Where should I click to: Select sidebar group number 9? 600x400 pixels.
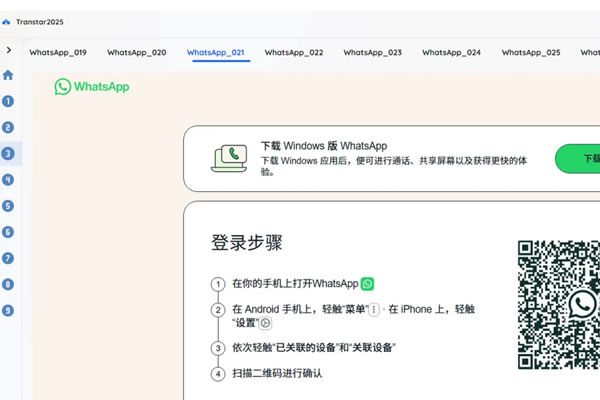8,310
